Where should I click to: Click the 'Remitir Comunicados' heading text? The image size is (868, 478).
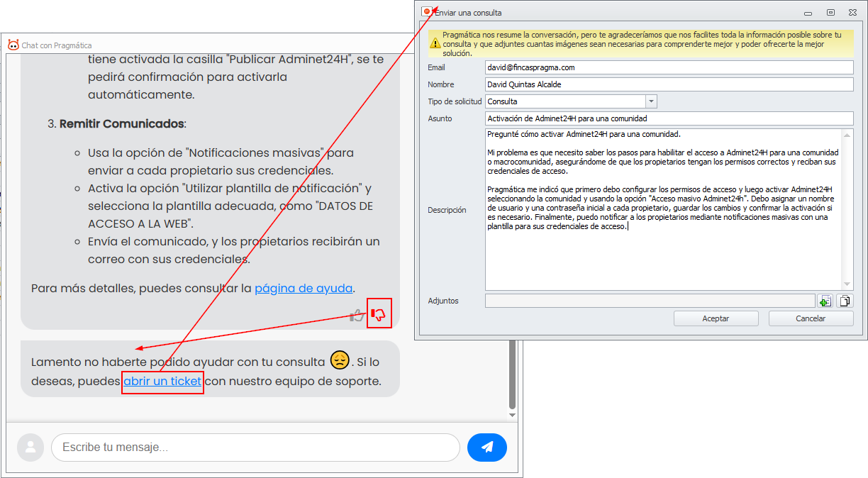coord(121,123)
